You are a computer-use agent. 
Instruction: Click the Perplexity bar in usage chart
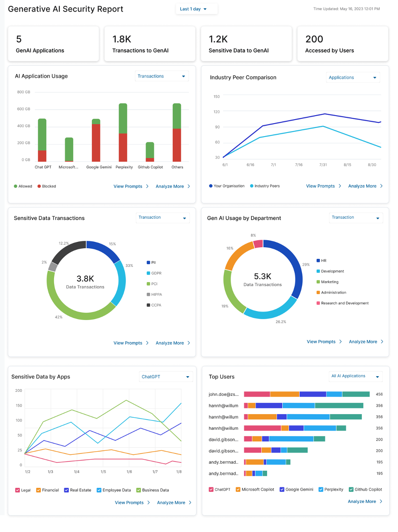(x=123, y=132)
